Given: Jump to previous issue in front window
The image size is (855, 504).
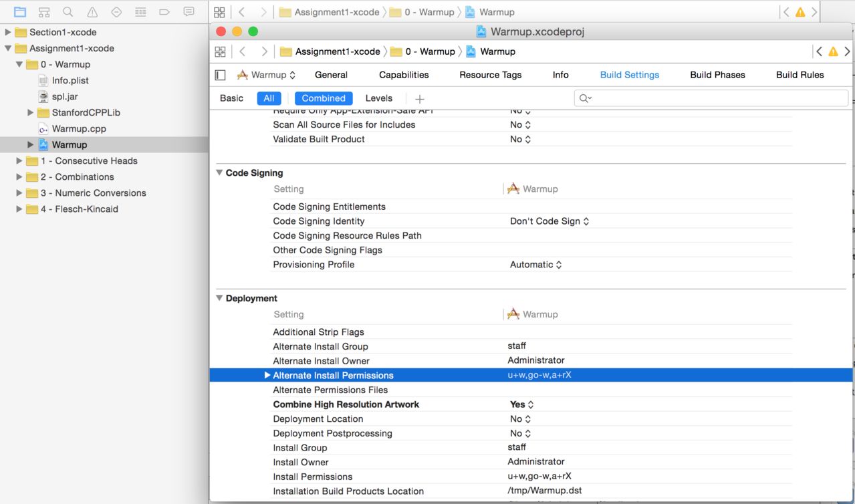Looking at the screenshot, I should pyautogui.click(x=820, y=51).
